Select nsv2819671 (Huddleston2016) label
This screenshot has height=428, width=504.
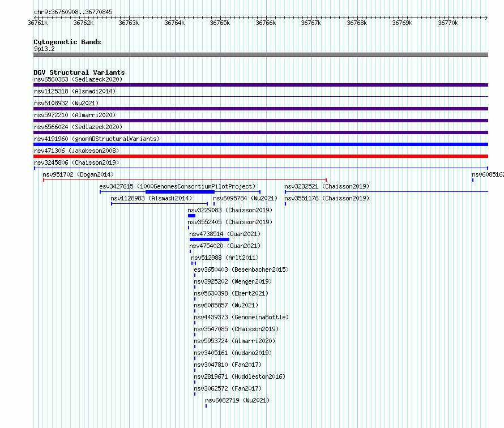point(240,376)
